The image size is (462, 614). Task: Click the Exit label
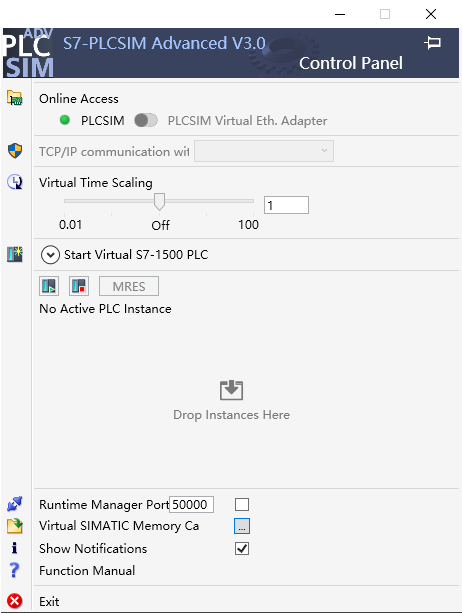49,601
